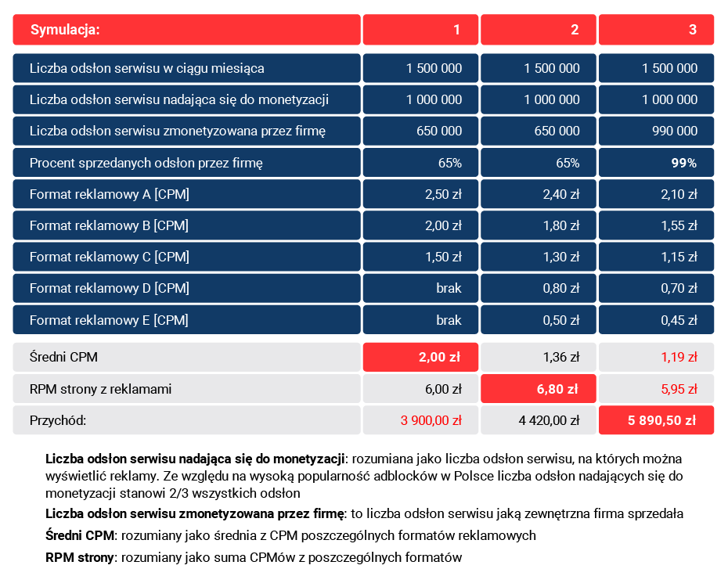Select simulation column header 3

pyautogui.click(x=656, y=31)
